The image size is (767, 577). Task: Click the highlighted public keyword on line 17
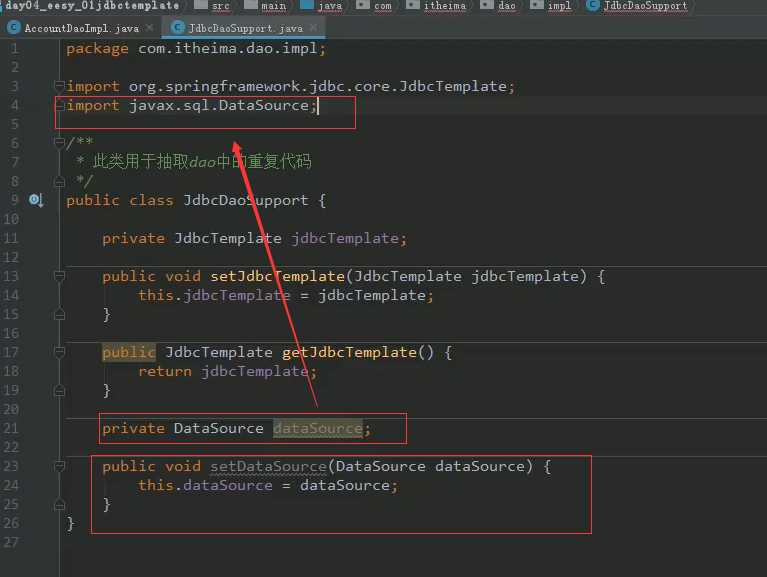129,352
